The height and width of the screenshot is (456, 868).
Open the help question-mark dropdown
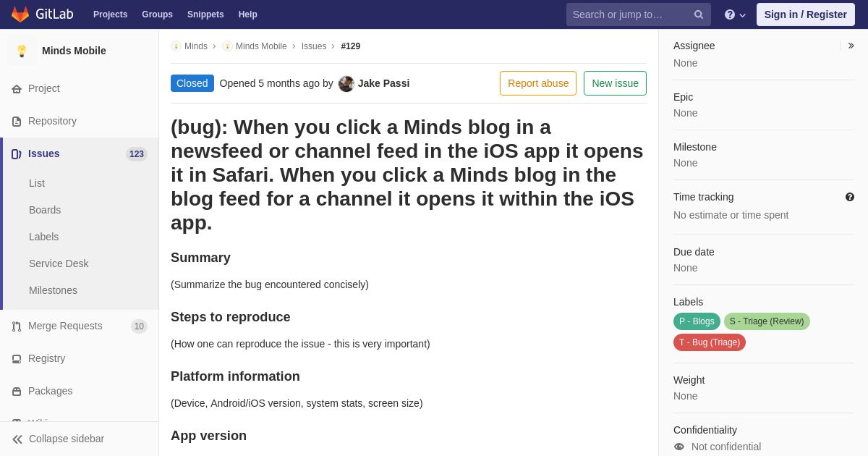pos(735,14)
